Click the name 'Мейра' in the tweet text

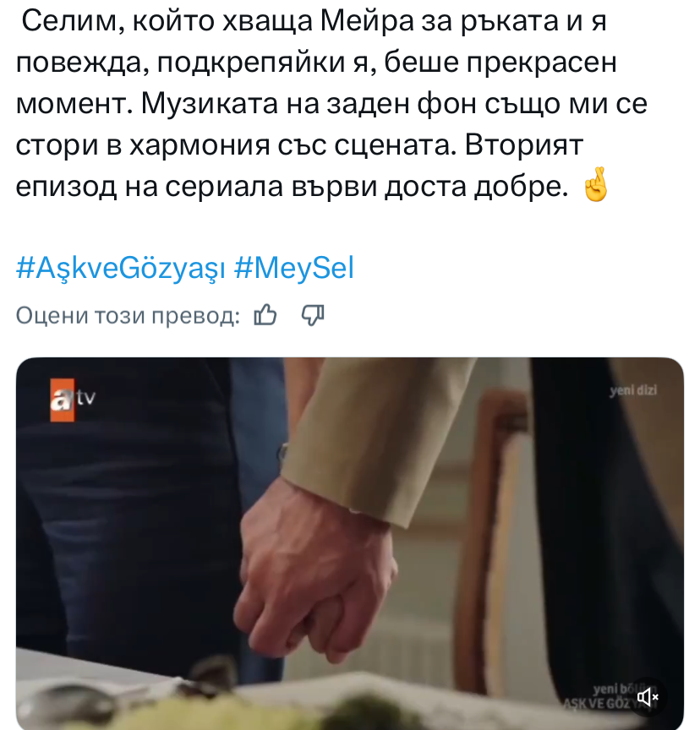pyautogui.click(x=367, y=21)
